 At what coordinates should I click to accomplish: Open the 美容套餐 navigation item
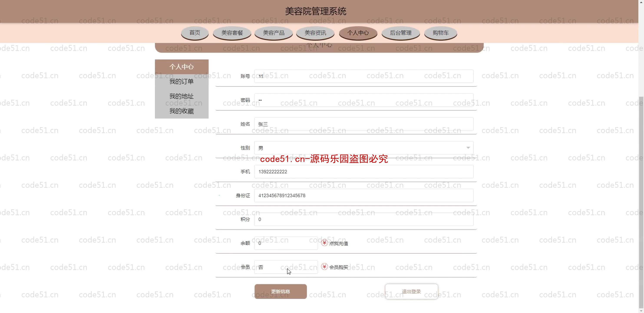click(x=232, y=33)
